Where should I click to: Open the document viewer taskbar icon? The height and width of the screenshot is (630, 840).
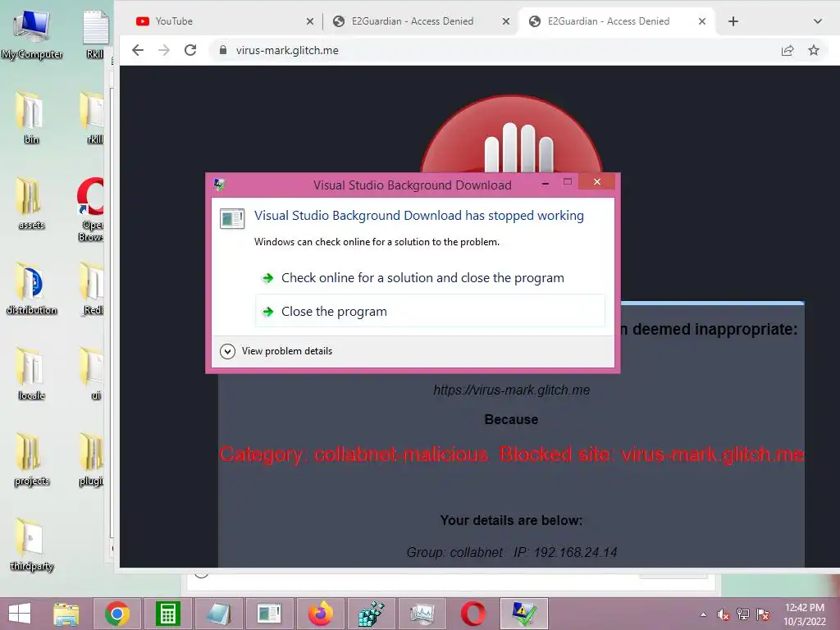(x=269, y=614)
